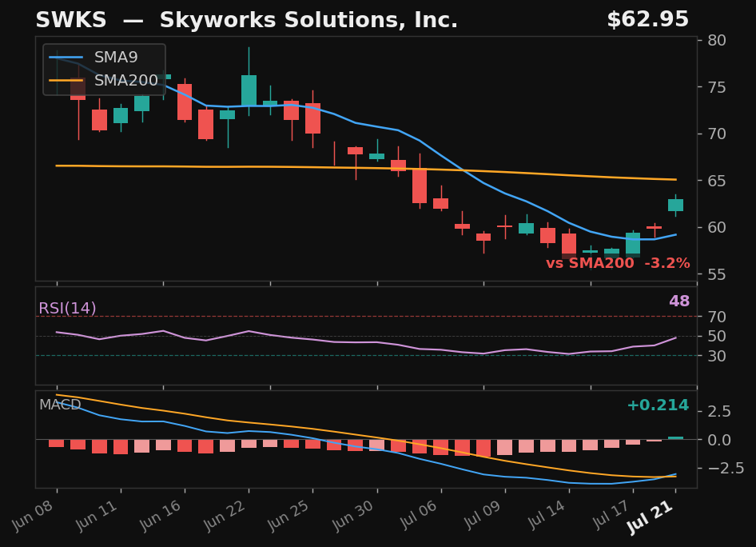Click the Jul 09 date label
This screenshot has width=756, height=547.
click(483, 516)
